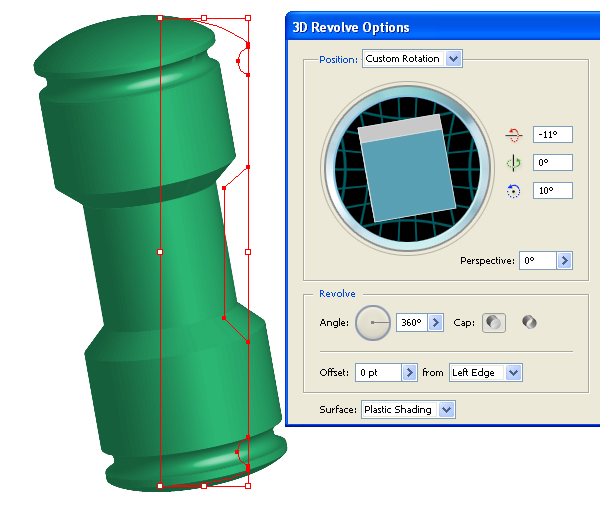This screenshot has width=600, height=520.
Task: Turn cap on for solid appearance
Action: [494, 323]
